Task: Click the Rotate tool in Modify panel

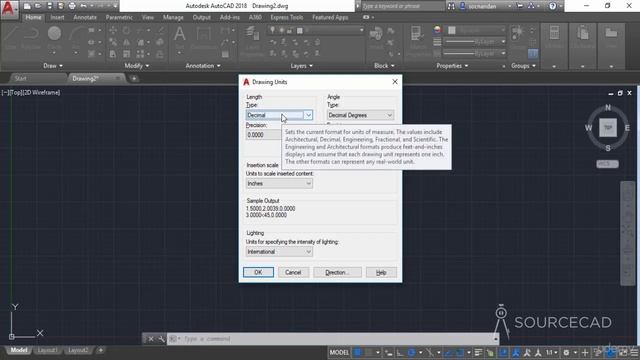Action: [127, 30]
